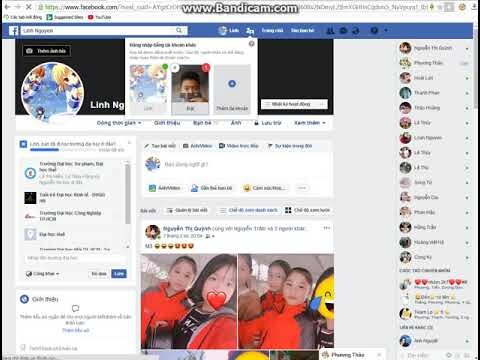Click the Linh profile link in top bar
This screenshot has height=360, width=480.
coord(229,30)
